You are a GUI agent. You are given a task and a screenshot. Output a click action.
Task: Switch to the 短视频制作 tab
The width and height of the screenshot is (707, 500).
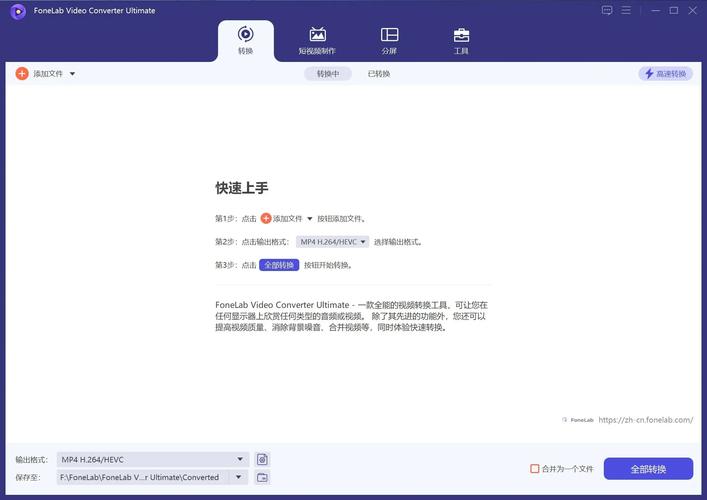click(317, 41)
